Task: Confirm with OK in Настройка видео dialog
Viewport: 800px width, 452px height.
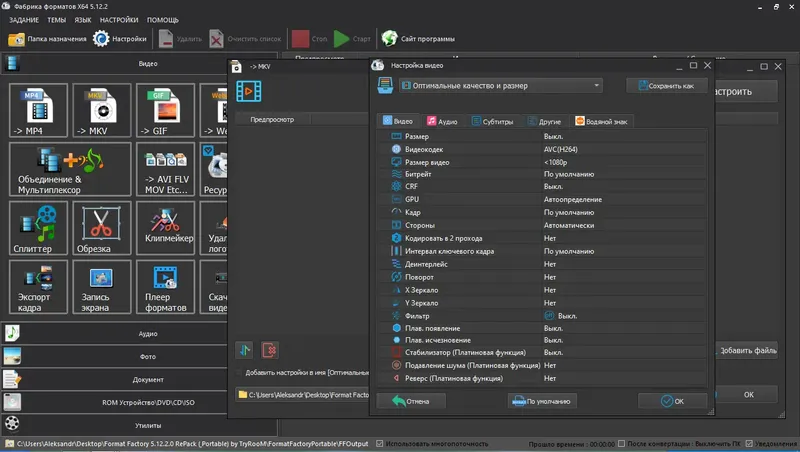Action: (672, 401)
